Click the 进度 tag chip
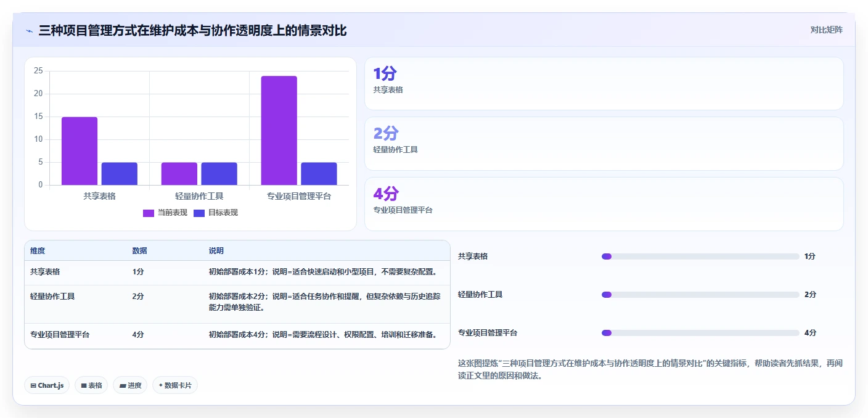 click(x=130, y=385)
